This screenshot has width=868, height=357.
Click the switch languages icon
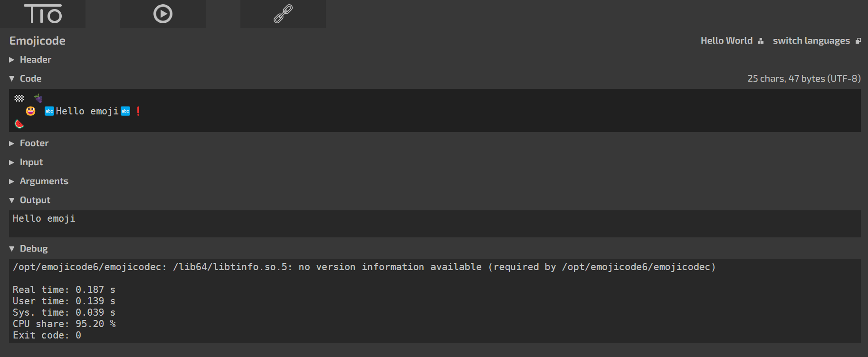pos(858,41)
